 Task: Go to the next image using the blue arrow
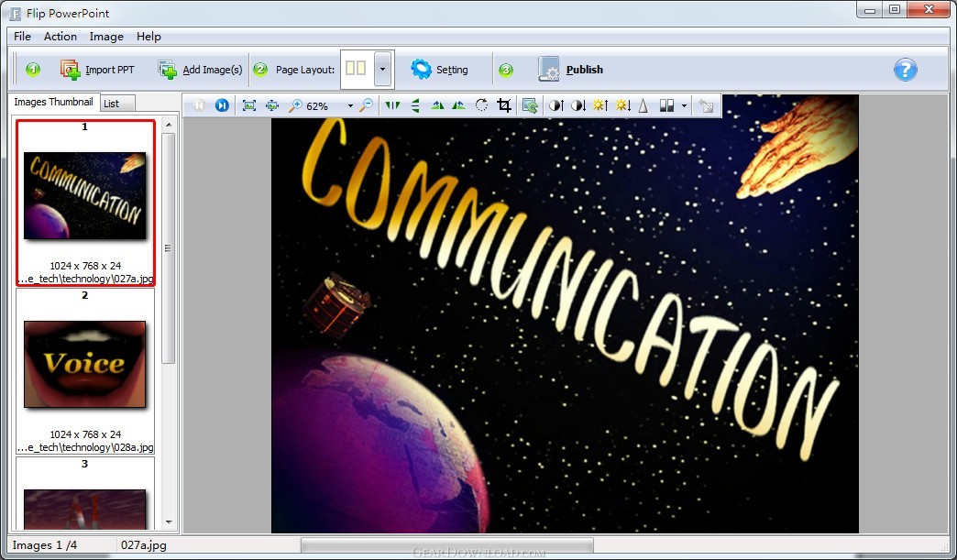click(x=222, y=105)
